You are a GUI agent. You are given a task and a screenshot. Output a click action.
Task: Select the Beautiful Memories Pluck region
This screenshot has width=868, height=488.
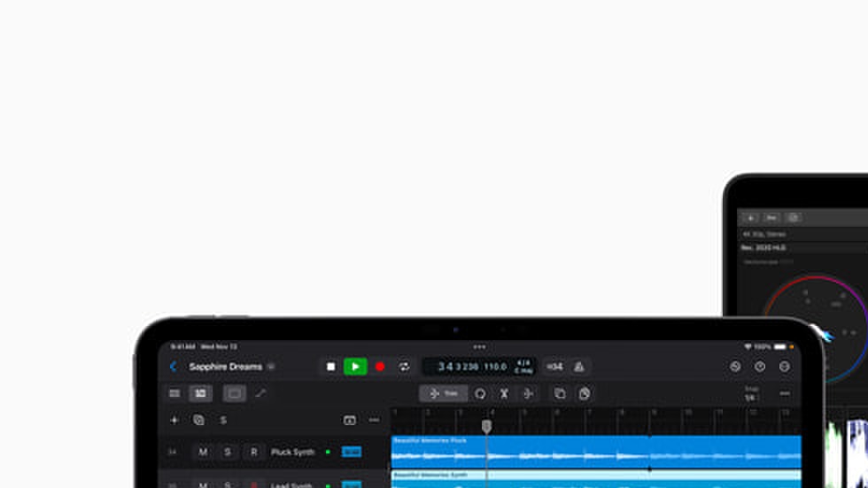pos(596,452)
